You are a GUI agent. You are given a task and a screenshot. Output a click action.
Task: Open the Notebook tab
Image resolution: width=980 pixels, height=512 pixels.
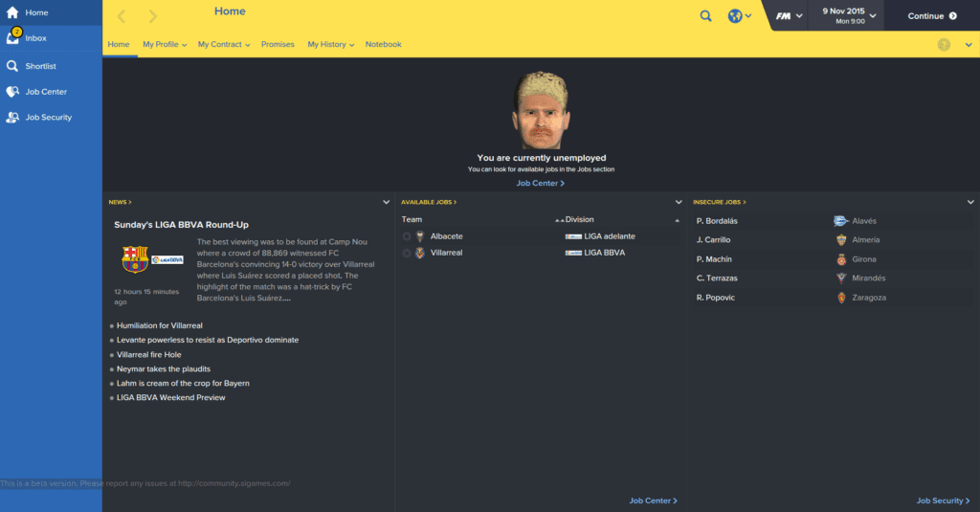383,44
